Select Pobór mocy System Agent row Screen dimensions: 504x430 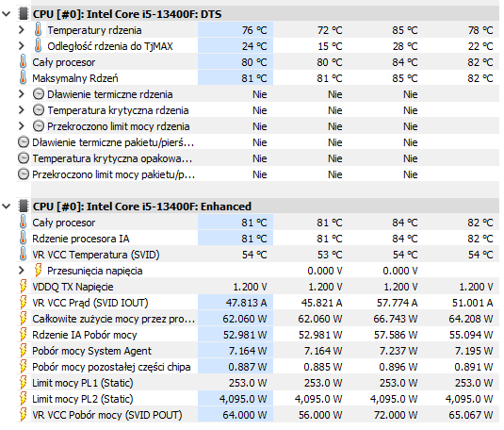[258, 351]
